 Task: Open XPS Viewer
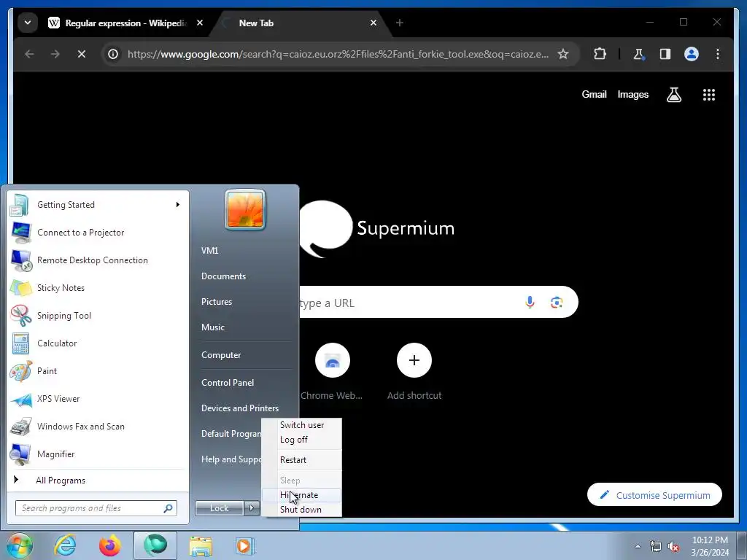97,399
